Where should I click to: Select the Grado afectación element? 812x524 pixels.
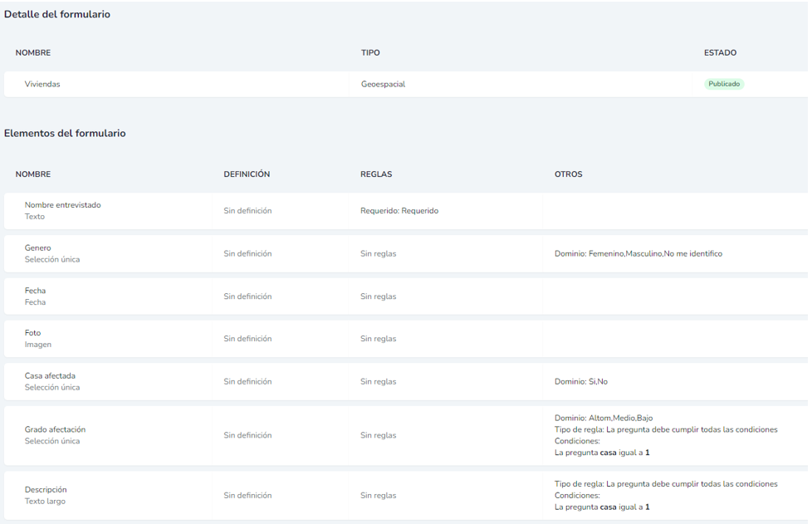(x=55, y=429)
